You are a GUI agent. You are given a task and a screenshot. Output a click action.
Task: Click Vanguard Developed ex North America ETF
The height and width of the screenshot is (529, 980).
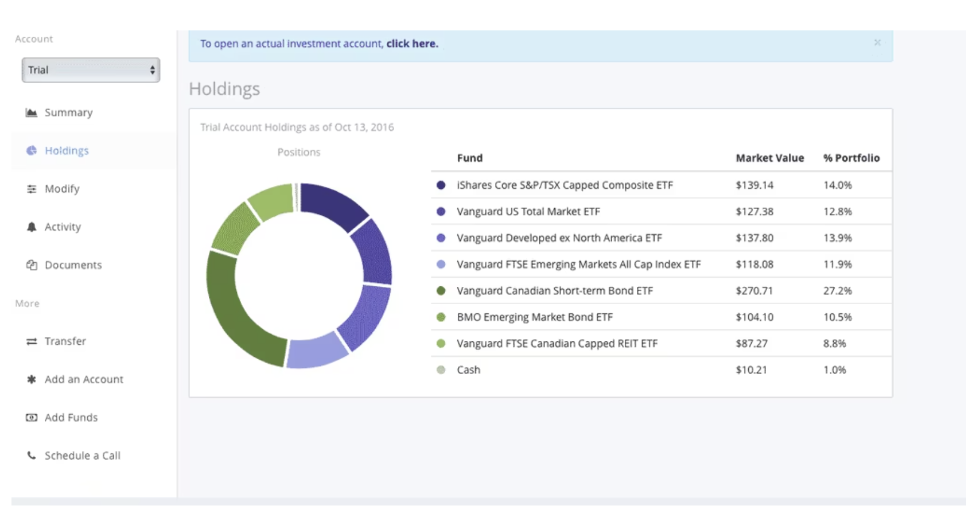point(559,238)
